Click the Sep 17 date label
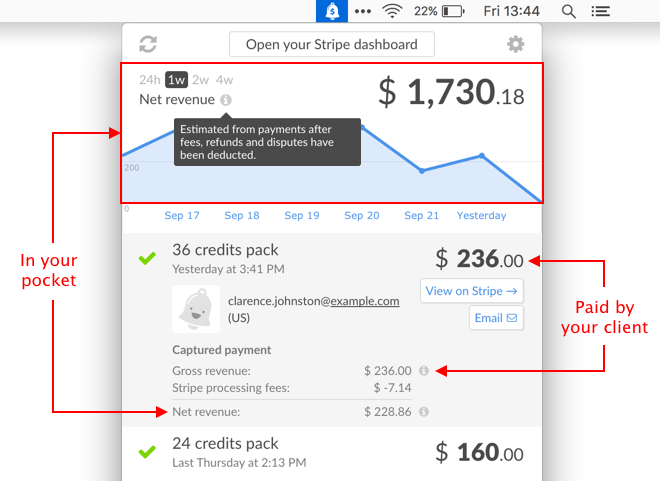Viewport: 660px width, 481px height. pos(182,215)
